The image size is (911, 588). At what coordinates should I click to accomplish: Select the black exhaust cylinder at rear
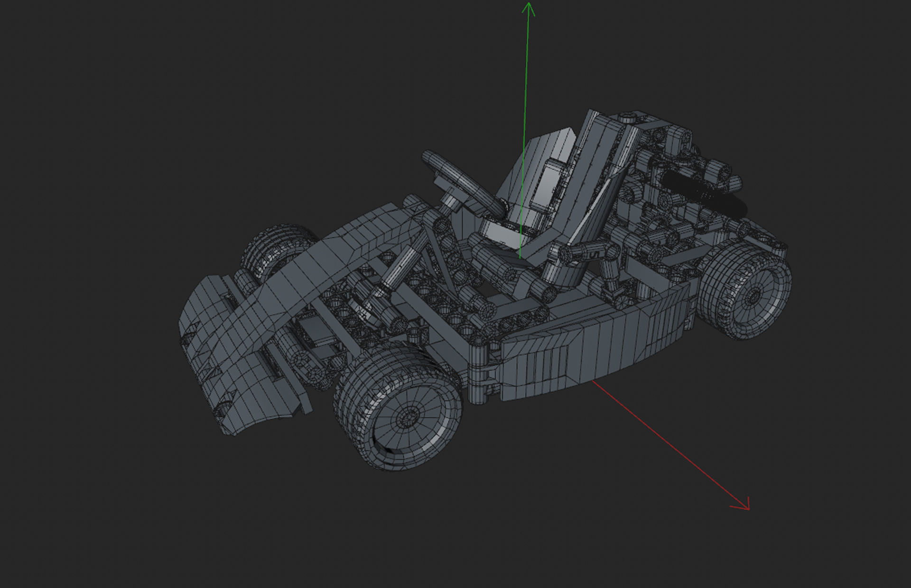(704, 193)
